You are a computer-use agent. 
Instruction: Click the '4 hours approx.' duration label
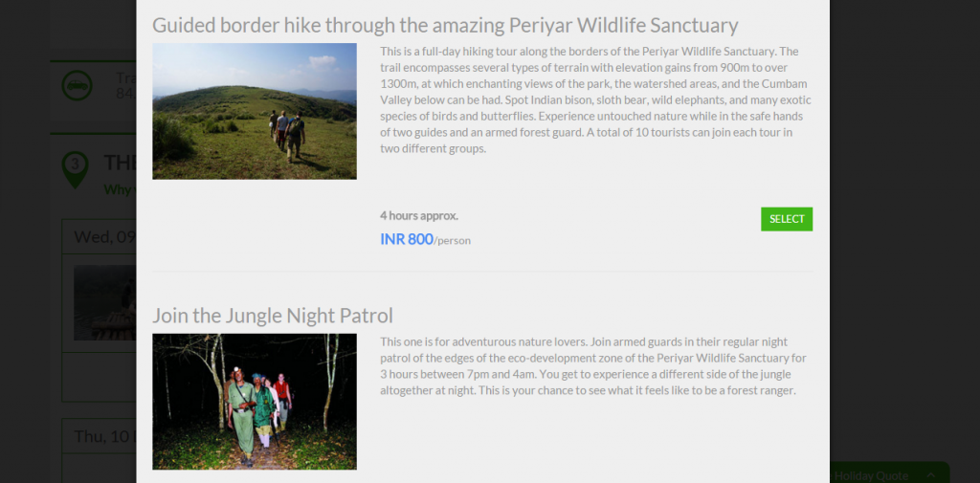point(419,215)
